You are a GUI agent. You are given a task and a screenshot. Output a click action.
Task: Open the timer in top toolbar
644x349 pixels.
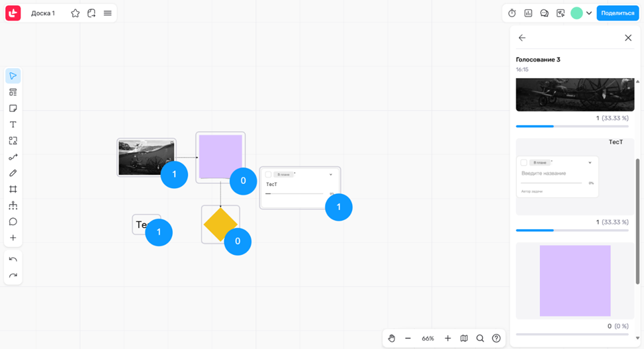click(x=512, y=13)
